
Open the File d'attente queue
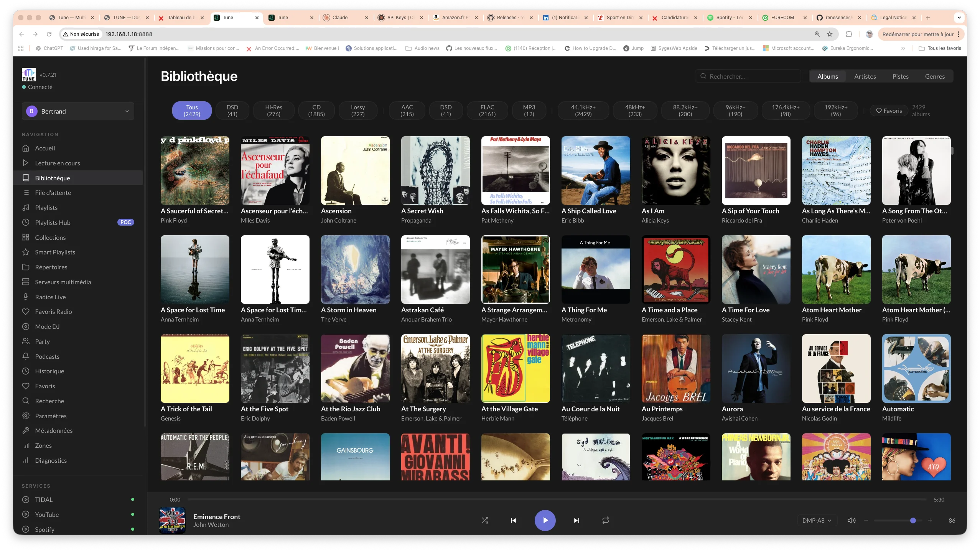[x=78, y=193]
